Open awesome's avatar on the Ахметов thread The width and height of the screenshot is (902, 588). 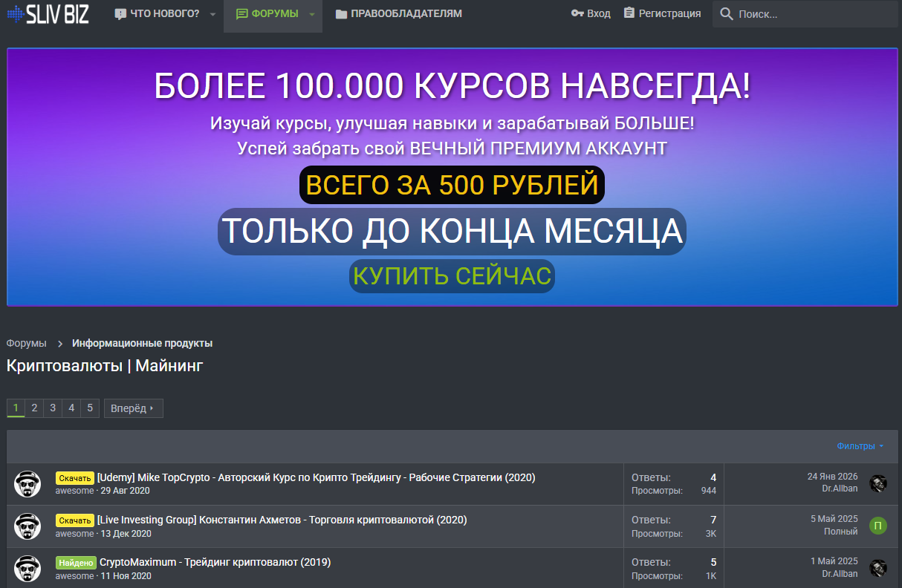(27, 526)
